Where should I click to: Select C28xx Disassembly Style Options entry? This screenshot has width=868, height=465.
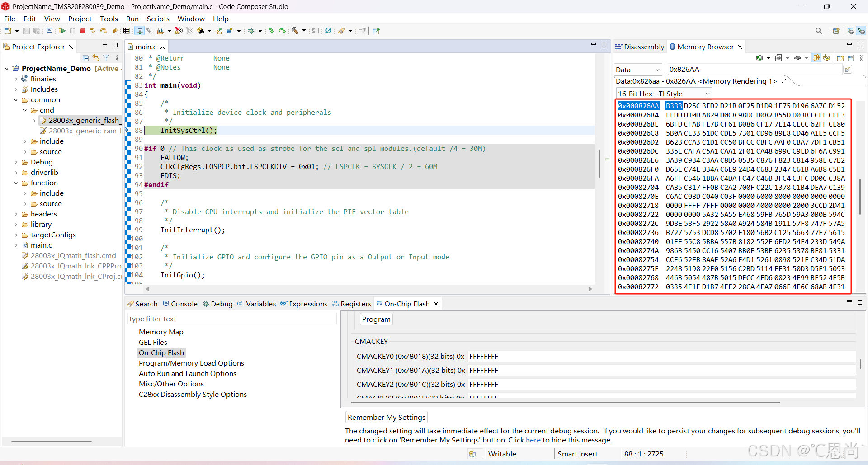[x=193, y=394]
